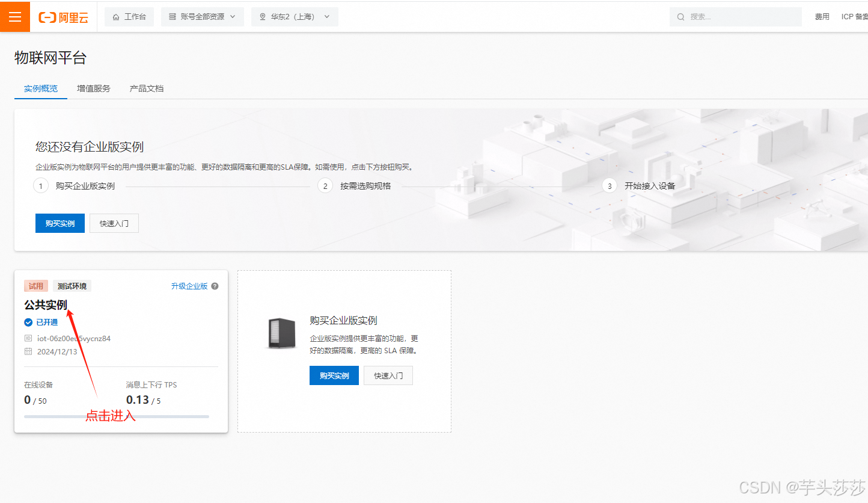The width and height of the screenshot is (868, 503).
Task: Open the 公共实例 instance
Action: point(46,304)
